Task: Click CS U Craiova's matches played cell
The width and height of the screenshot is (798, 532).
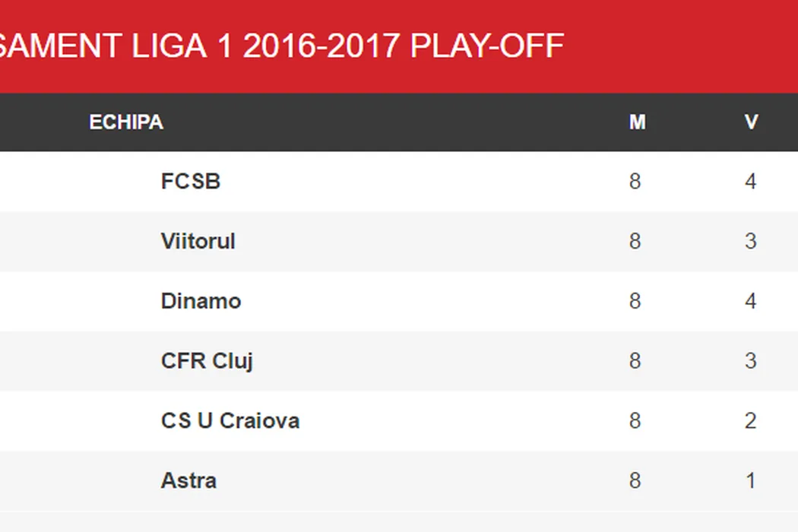Action: pos(635,421)
